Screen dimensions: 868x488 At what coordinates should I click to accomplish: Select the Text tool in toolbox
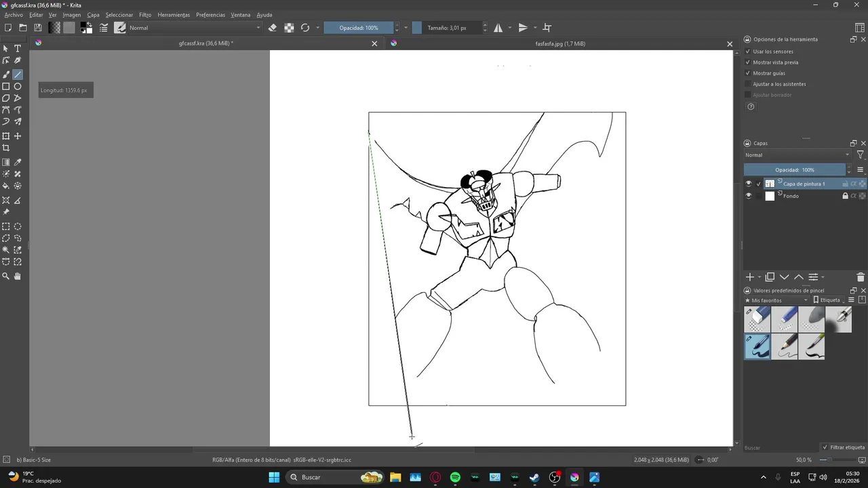coord(18,49)
